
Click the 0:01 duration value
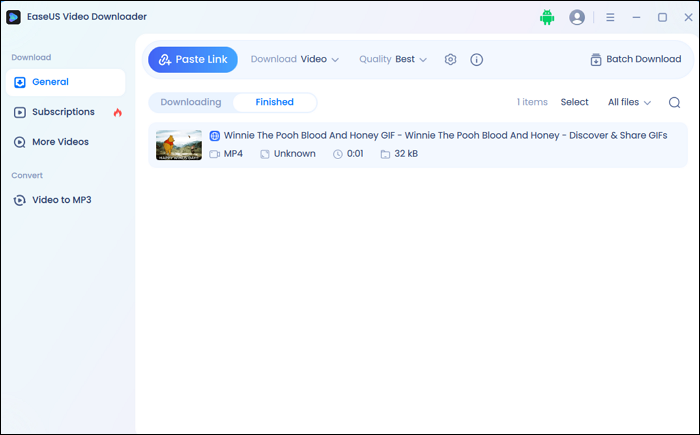coord(355,154)
